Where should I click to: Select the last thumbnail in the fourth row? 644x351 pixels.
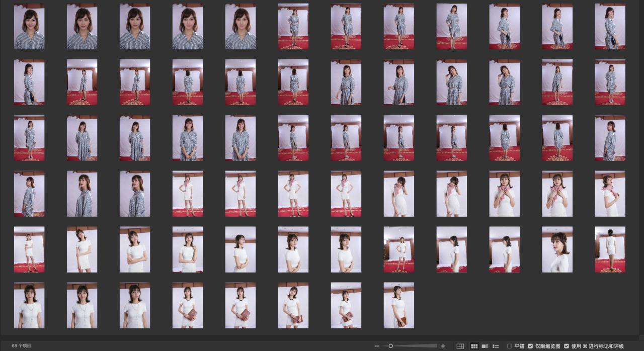pyautogui.click(x=610, y=194)
